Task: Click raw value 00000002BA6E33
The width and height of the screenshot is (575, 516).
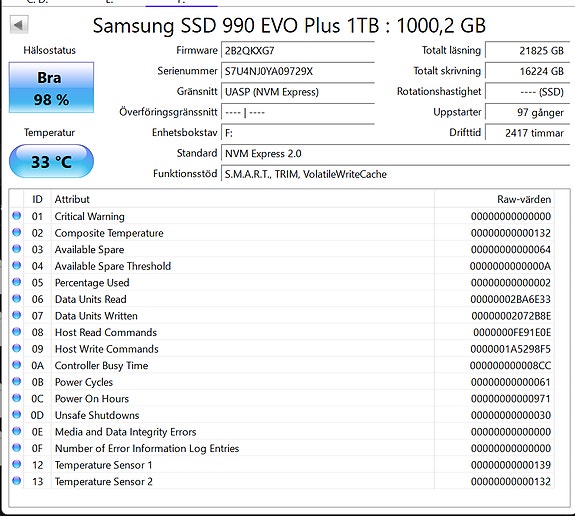Action: click(x=510, y=299)
